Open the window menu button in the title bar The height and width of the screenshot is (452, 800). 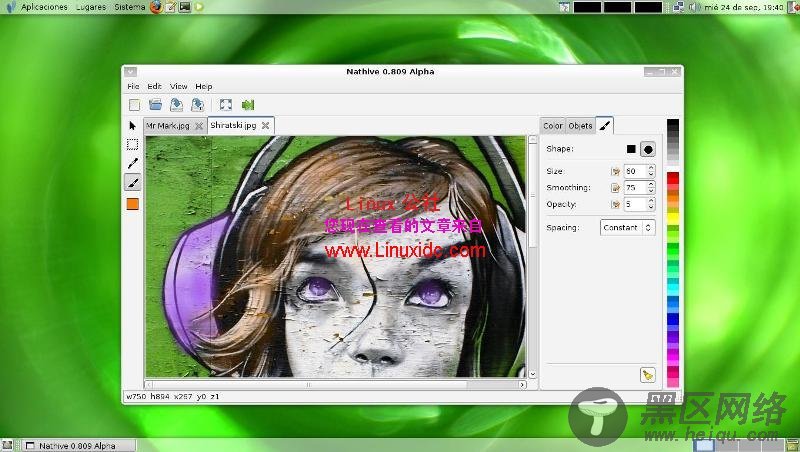(x=130, y=72)
